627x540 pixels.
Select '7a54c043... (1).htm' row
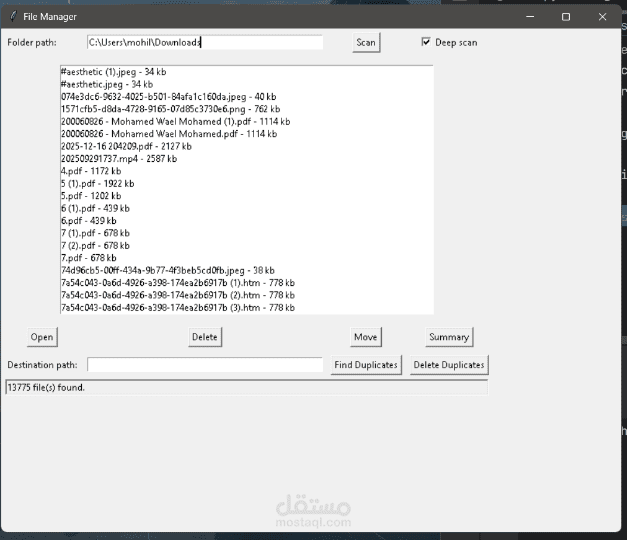pyautogui.click(x=247, y=283)
